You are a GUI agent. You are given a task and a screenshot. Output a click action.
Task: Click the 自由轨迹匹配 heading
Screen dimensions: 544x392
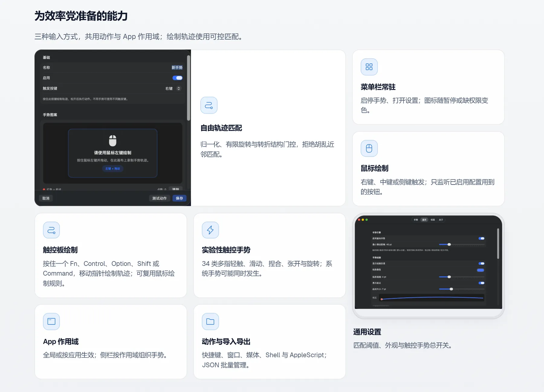tap(221, 128)
